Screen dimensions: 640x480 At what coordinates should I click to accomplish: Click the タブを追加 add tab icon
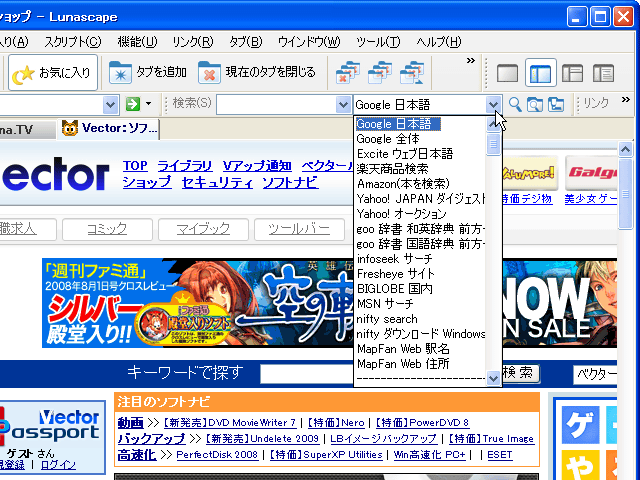(120, 73)
